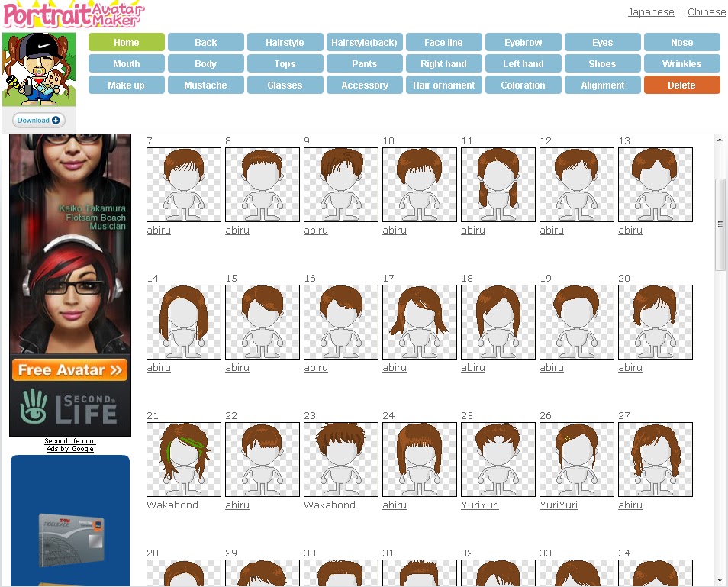This screenshot has width=728, height=587.
Task: Select hairstyle 21 by Wakabond
Action: (x=183, y=459)
